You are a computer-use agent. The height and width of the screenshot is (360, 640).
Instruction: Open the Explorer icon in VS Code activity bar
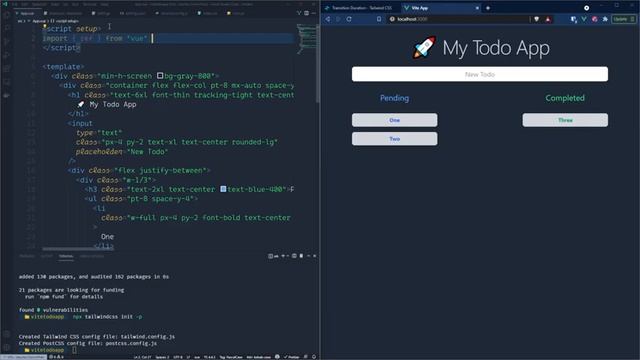coord(7,15)
